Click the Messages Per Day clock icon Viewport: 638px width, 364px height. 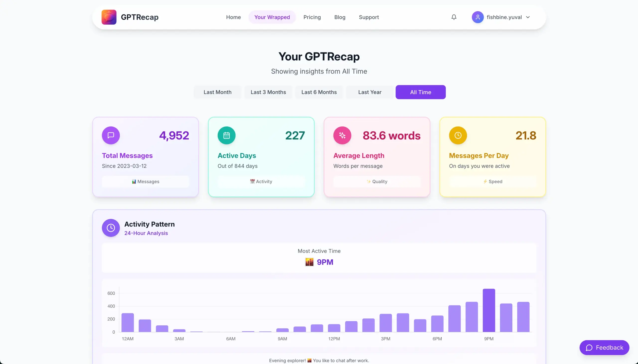click(458, 135)
